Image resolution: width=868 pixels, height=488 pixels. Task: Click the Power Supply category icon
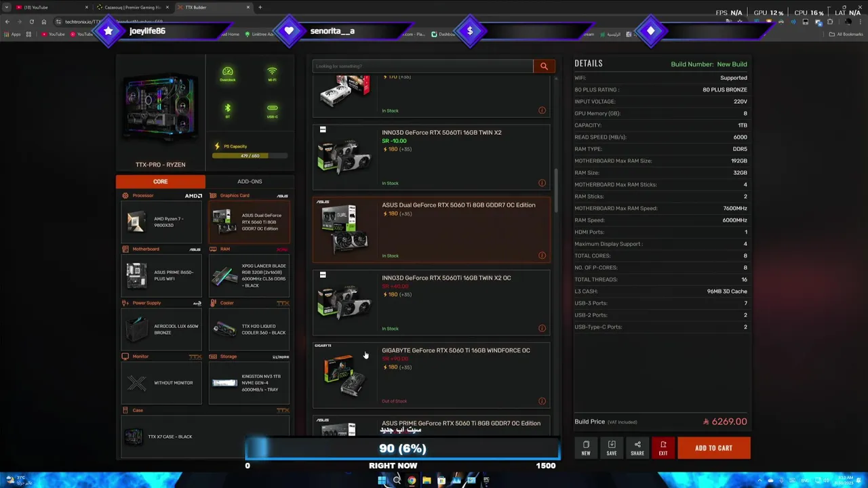click(125, 303)
